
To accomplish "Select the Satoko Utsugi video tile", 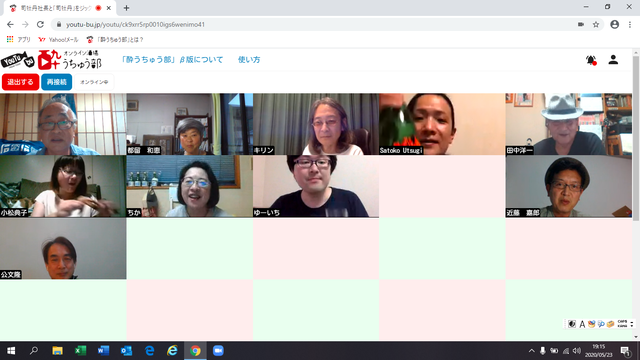I will click(442, 124).
